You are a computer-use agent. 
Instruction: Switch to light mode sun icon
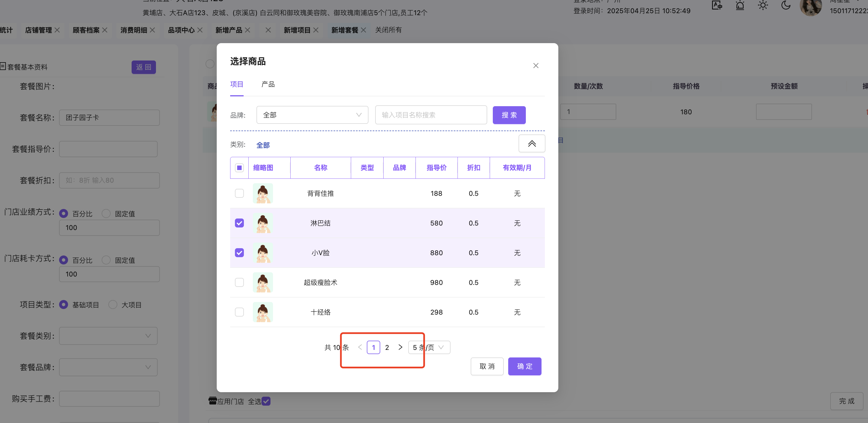click(762, 5)
